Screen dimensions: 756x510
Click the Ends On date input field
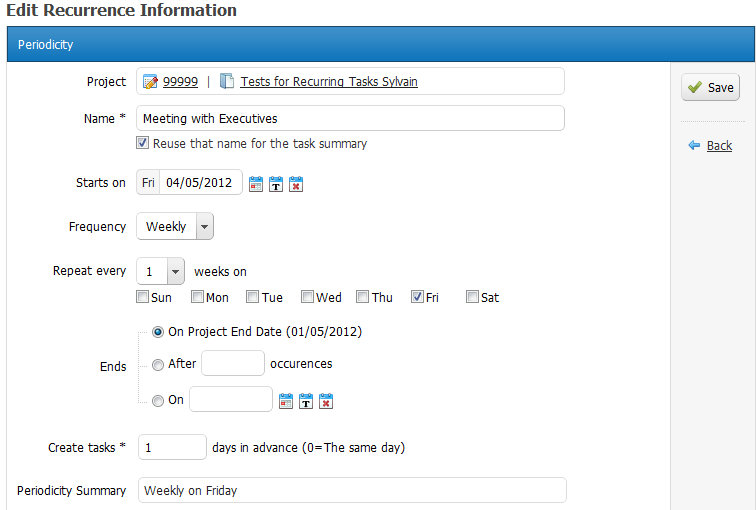(231, 399)
